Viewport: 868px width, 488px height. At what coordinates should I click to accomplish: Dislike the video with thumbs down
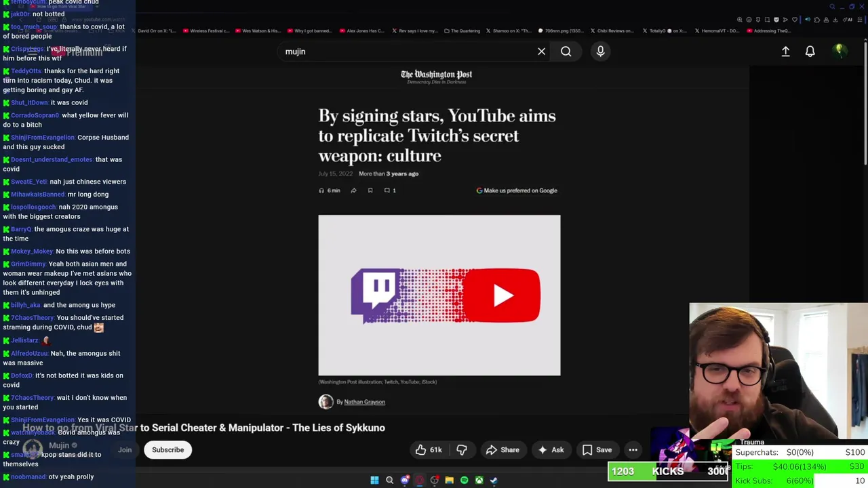pyautogui.click(x=462, y=450)
